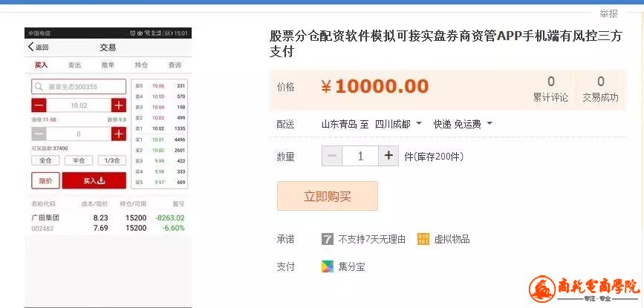The width and height of the screenshot is (644, 308).
Task: Click the search magnifier in stock code field
Action: click(39, 87)
